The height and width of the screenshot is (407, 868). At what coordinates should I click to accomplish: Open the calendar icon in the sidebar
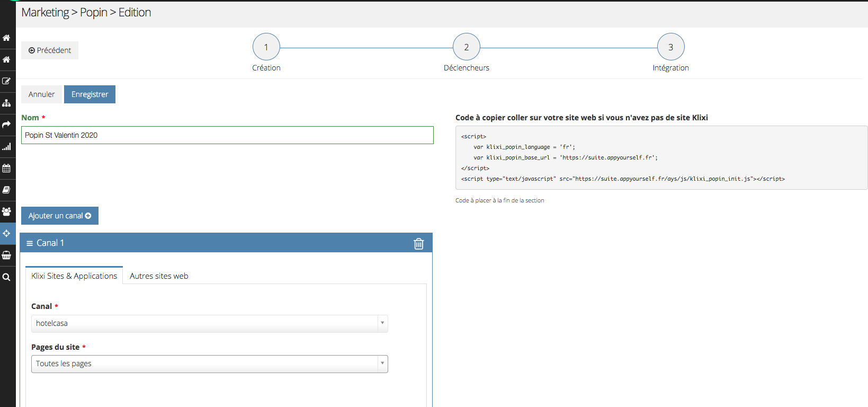coord(6,168)
